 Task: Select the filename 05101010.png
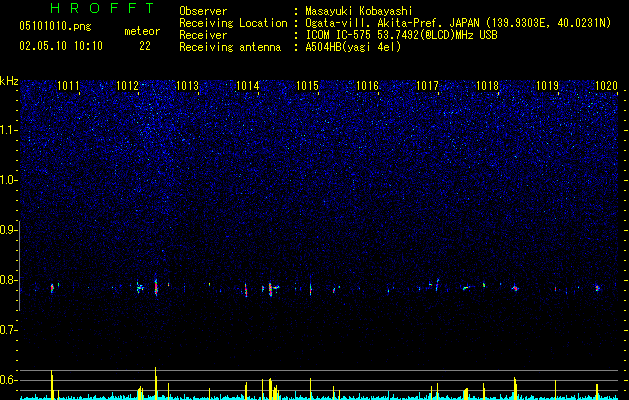55,26
